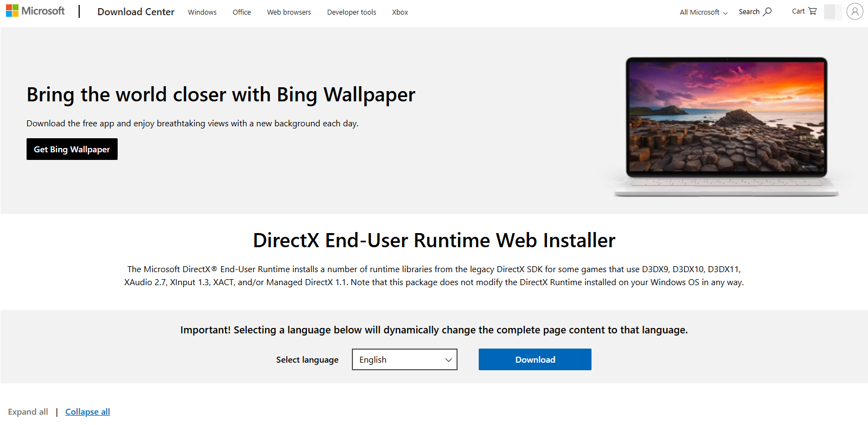Click the DirectX End-User Runtime Web Installer heading
The width and height of the screenshot is (868, 425).
click(434, 240)
